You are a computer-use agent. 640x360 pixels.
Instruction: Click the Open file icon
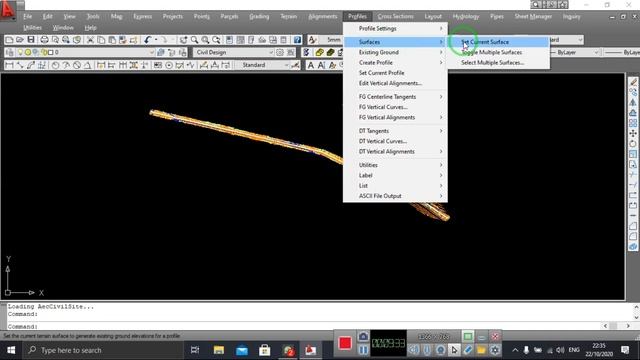(x=20, y=40)
